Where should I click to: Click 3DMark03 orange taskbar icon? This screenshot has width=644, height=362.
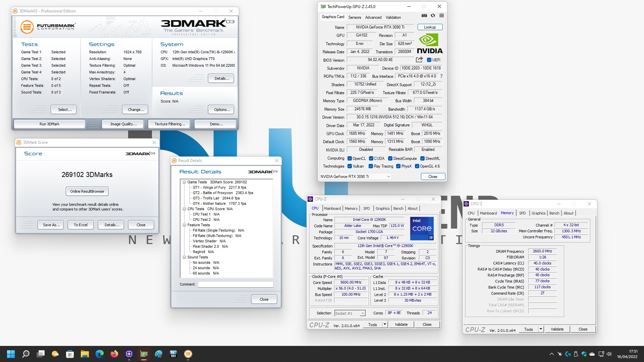coord(188,354)
